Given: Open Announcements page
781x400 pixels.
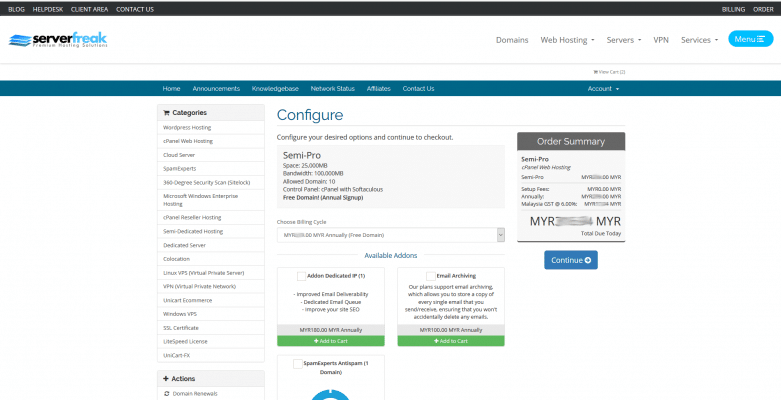Looking at the screenshot, I should (216, 89).
